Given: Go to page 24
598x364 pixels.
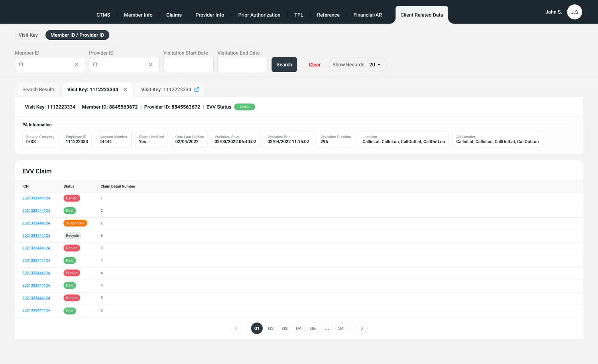Looking at the screenshot, I should point(341,329).
